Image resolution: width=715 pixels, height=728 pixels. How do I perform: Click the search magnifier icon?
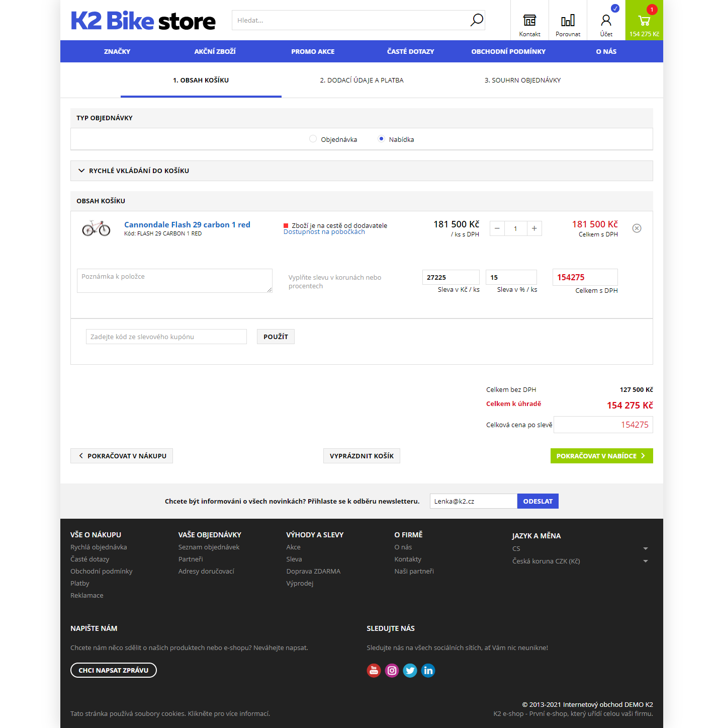click(476, 20)
